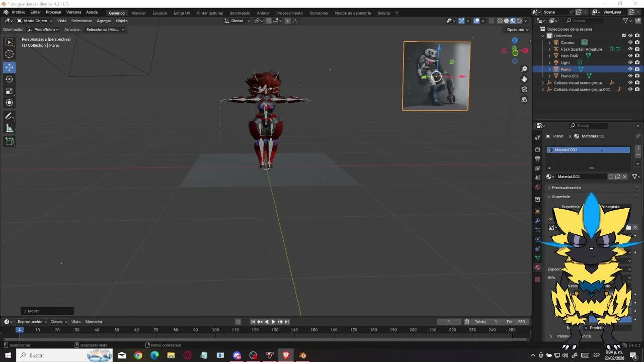
Task: Open the Output properties tab
Action: click(538, 159)
